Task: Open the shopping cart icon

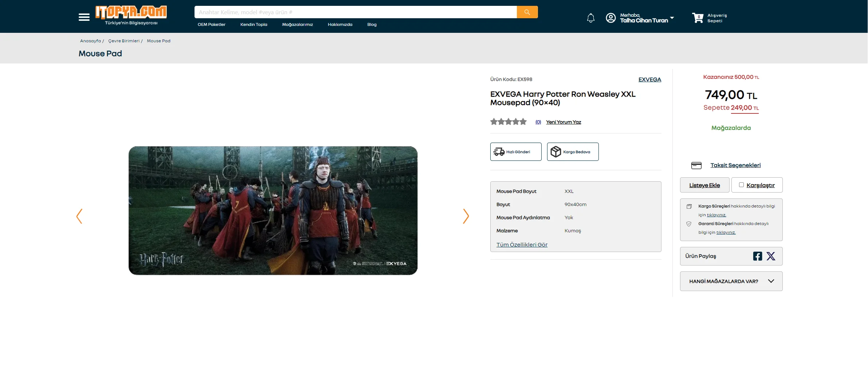Action: pyautogui.click(x=698, y=18)
